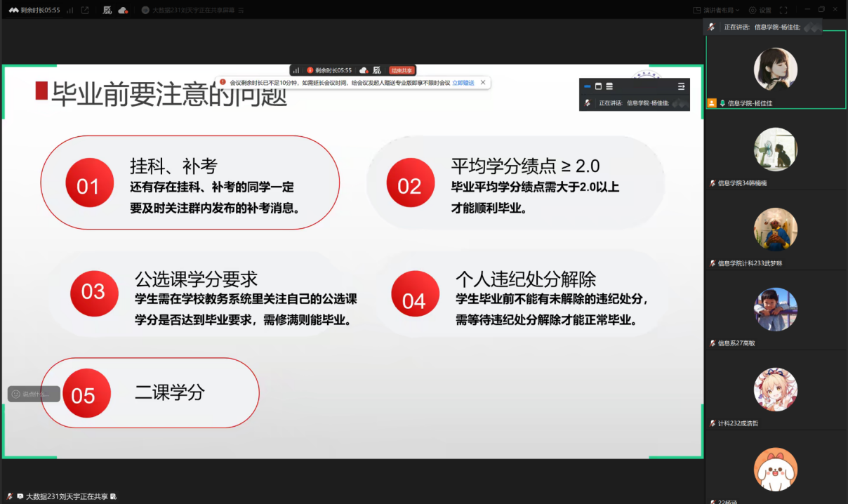Click the red 结束共享 button
The image size is (848, 504).
pos(402,70)
